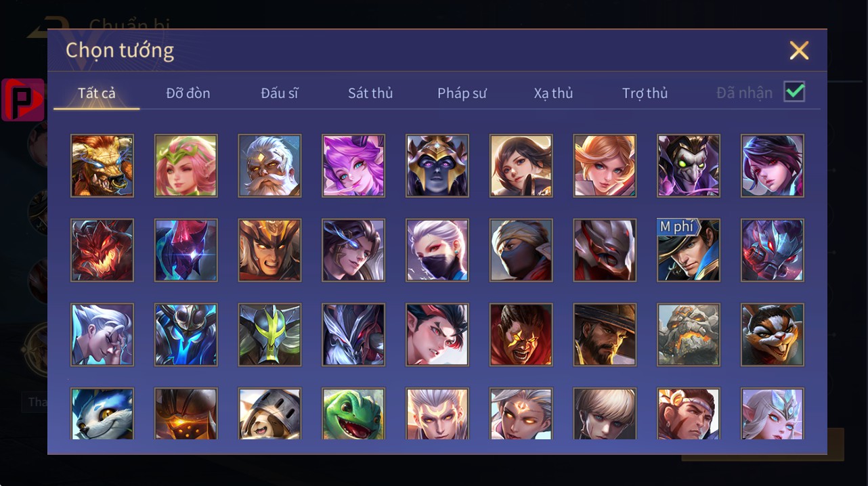Image resolution: width=868 pixels, height=486 pixels.
Task: Close the Chọn tướng dialog
Action: (x=799, y=51)
